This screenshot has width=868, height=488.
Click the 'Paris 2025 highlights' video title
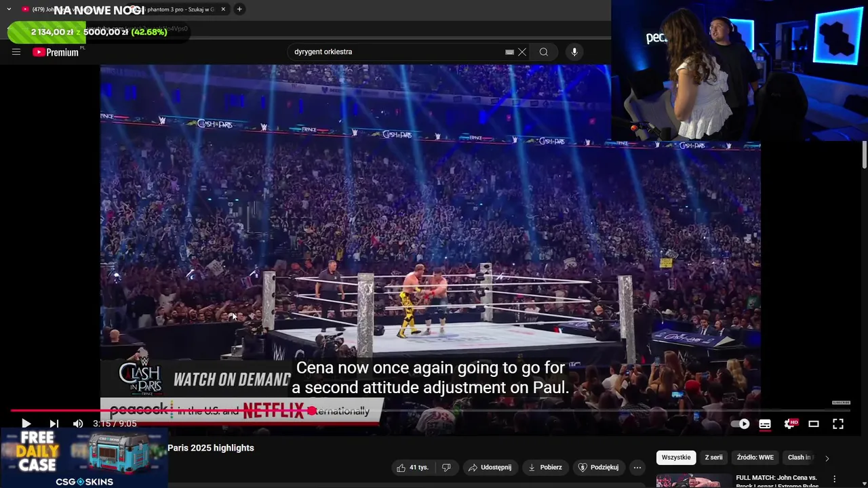click(211, 448)
